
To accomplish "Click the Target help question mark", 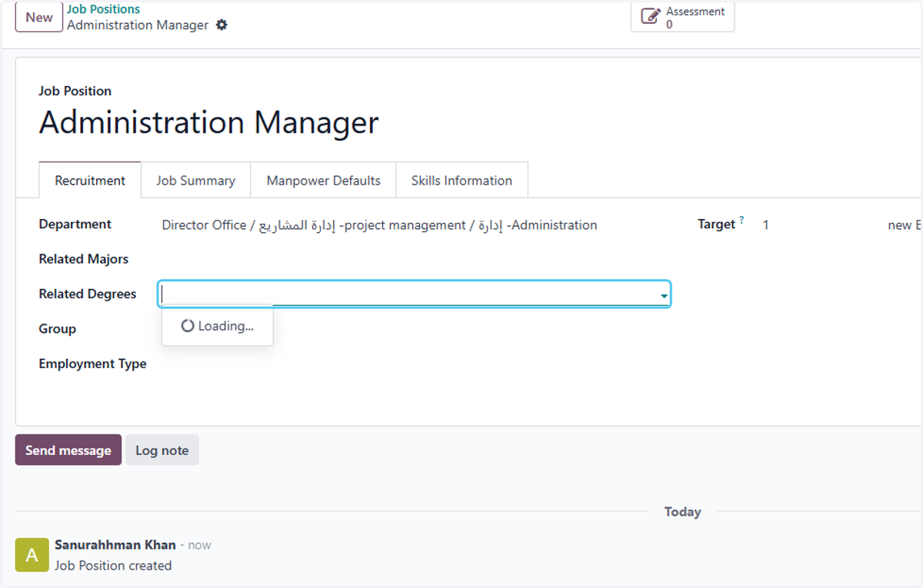I will (x=741, y=221).
